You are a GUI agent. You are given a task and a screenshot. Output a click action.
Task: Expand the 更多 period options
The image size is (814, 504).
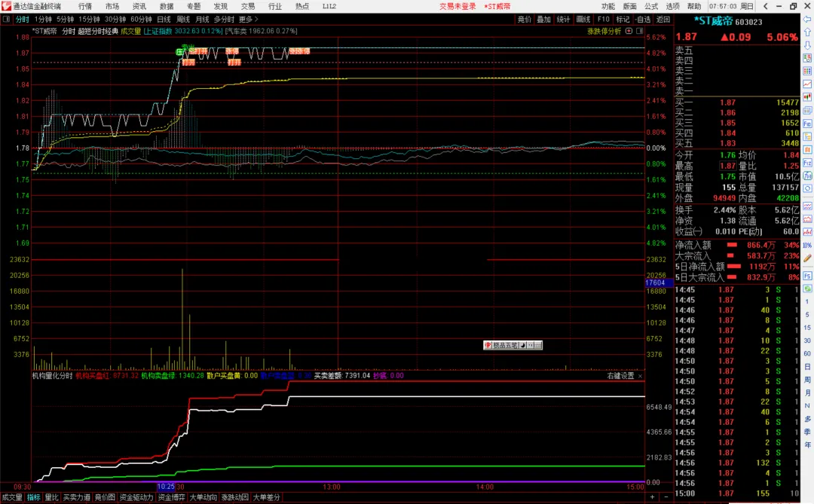tap(248, 19)
